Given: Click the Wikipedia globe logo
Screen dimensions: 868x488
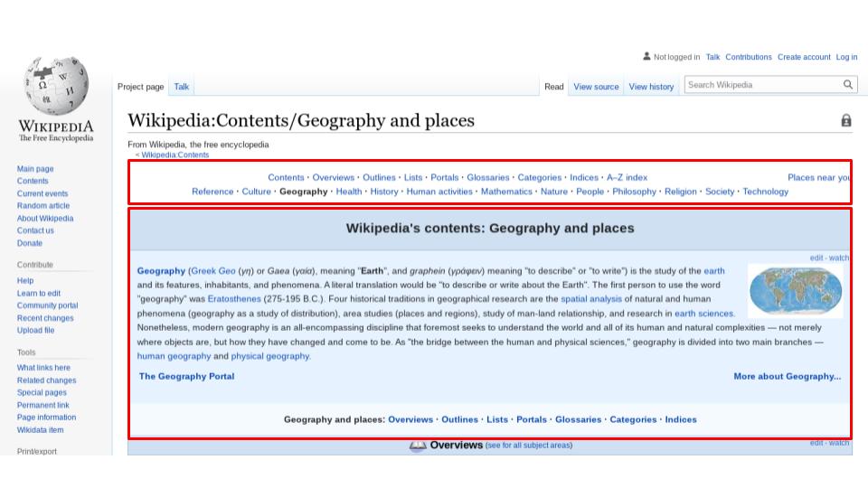Looking at the screenshot, I should tap(56, 86).
